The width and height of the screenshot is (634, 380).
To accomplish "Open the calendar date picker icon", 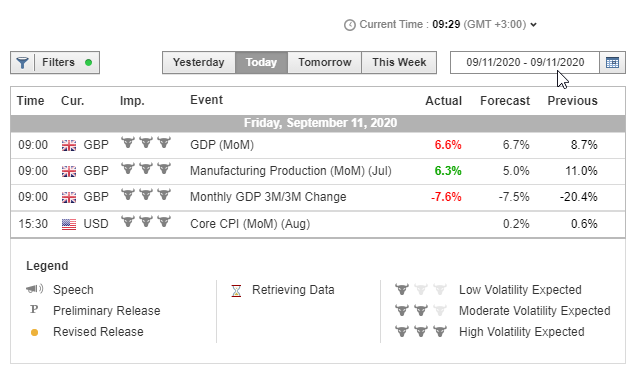I will pos(612,63).
